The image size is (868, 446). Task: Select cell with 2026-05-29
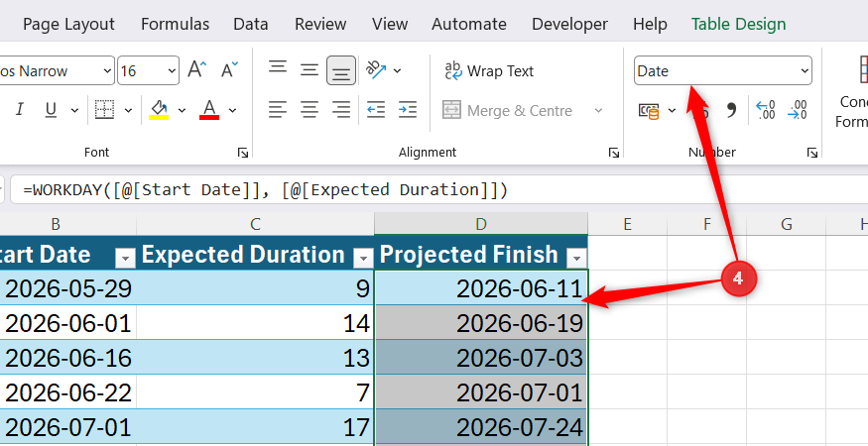[x=67, y=287]
